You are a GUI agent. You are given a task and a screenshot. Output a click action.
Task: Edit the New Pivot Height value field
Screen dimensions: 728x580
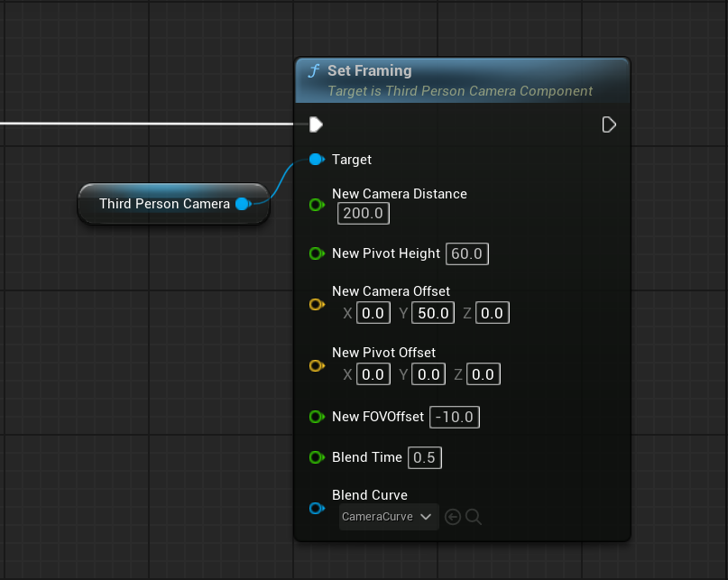click(x=466, y=254)
